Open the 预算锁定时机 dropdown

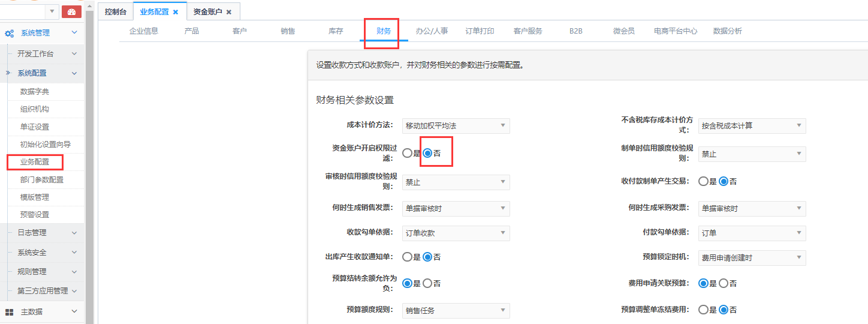click(752, 257)
